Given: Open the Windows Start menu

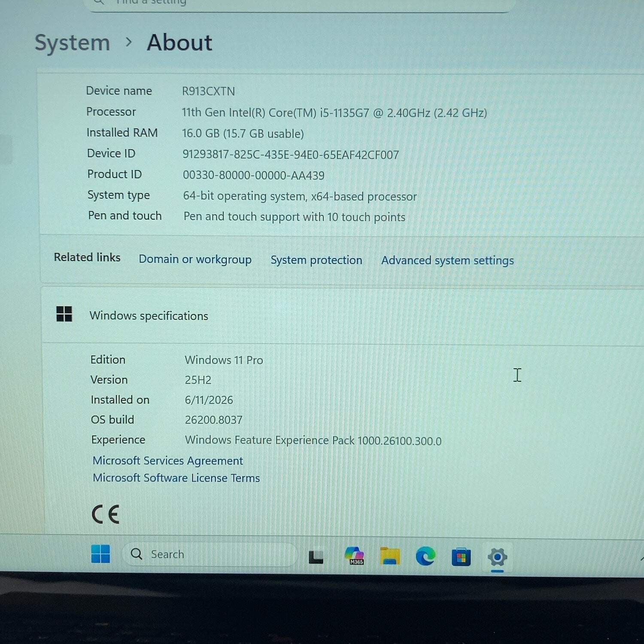Looking at the screenshot, I should pyautogui.click(x=100, y=554).
